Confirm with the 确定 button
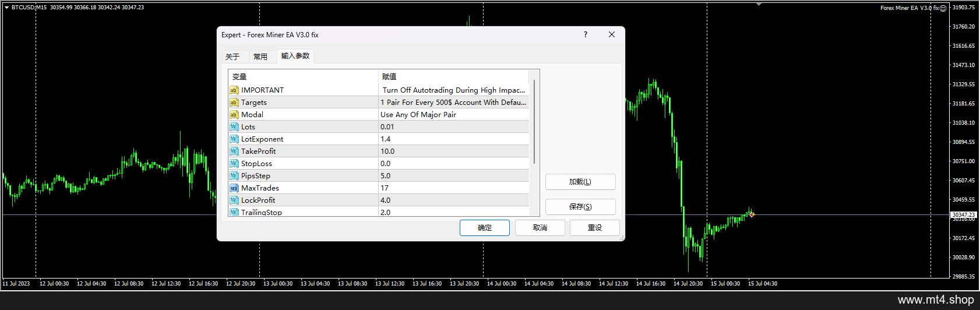This screenshot has height=310, width=980. 485,228
